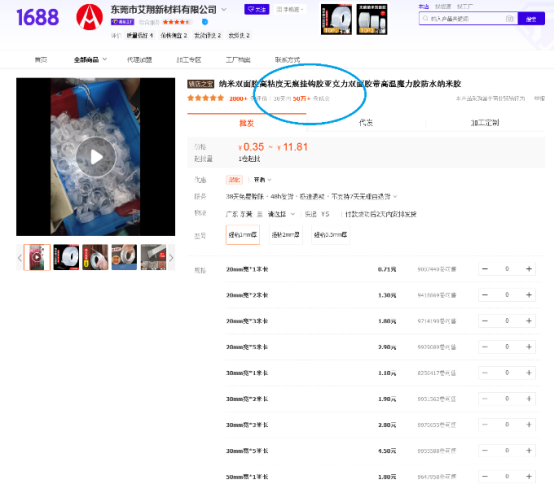Open the red store avatar logo

pyautogui.click(x=89, y=17)
